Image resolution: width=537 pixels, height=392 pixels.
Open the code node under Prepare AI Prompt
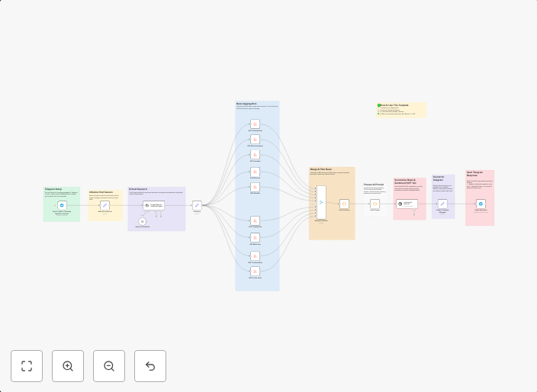click(375, 204)
